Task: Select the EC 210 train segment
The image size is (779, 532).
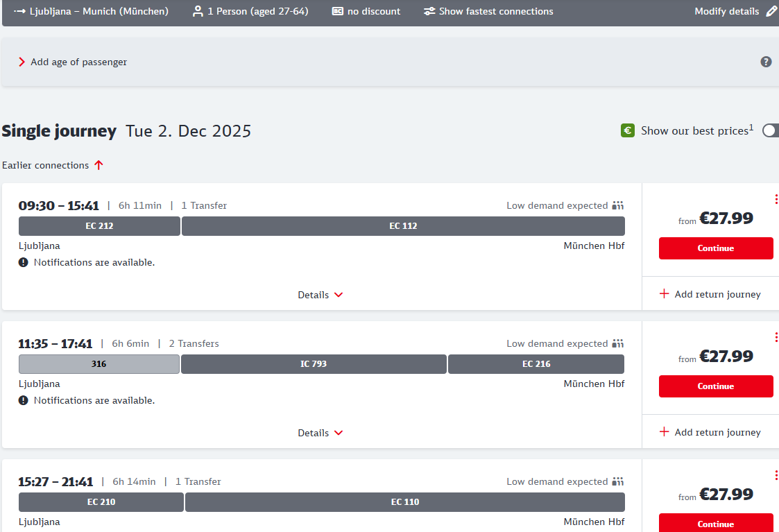Action: coord(101,502)
